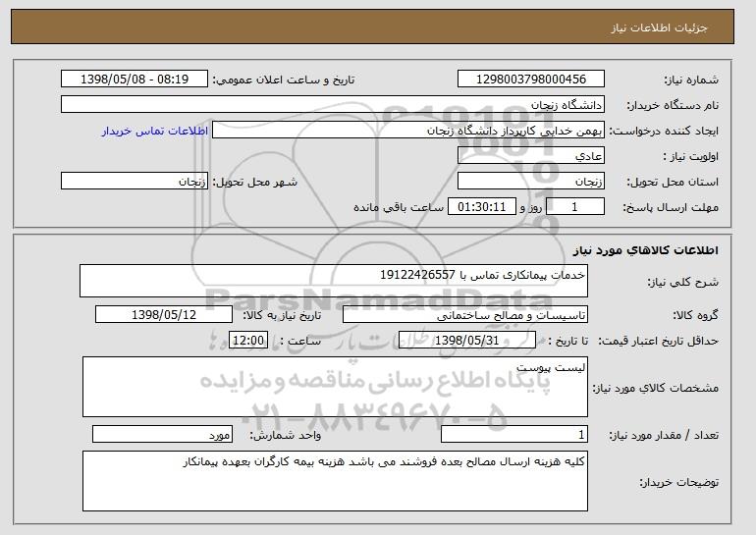The height and width of the screenshot is (535, 756).
Task: Click the label واحد شمارش
Action: click(x=285, y=435)
